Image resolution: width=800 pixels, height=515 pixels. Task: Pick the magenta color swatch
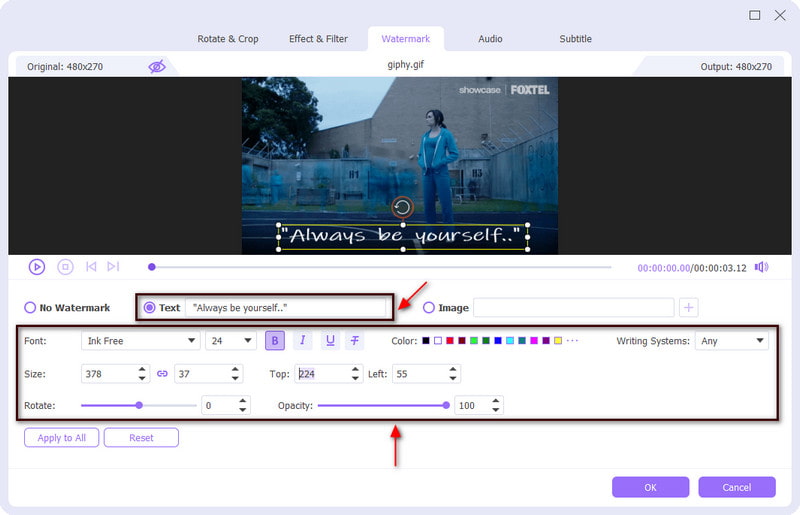tap(534, 340)
